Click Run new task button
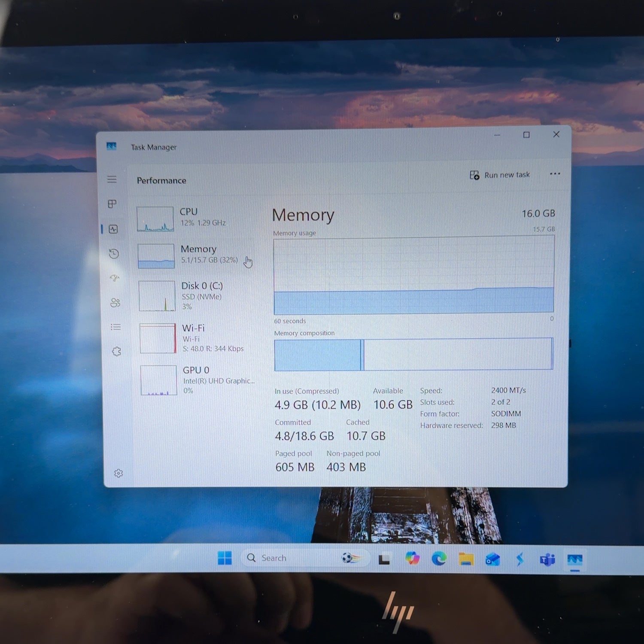Screen dimensions: 644x644 pyautogui.click(x=500, y=175)
